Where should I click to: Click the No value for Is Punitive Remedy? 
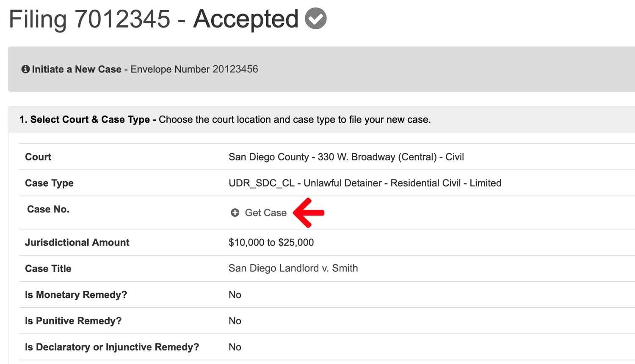point(235,321)
